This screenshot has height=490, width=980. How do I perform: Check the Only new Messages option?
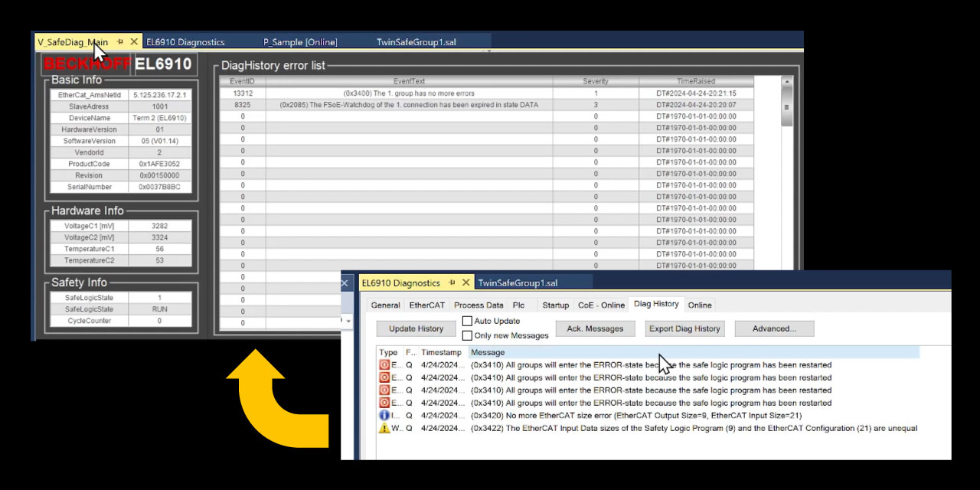tap(467, 335)
